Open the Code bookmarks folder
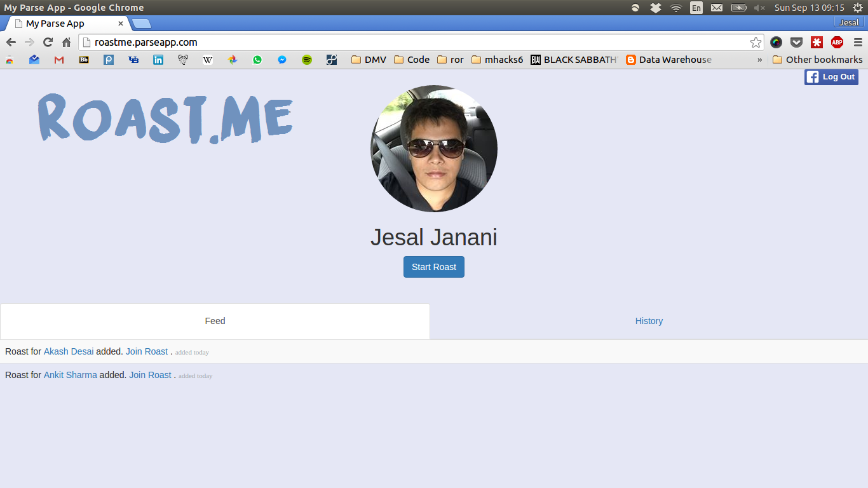The width and height of the screenshot is (868, 488). 412,60
